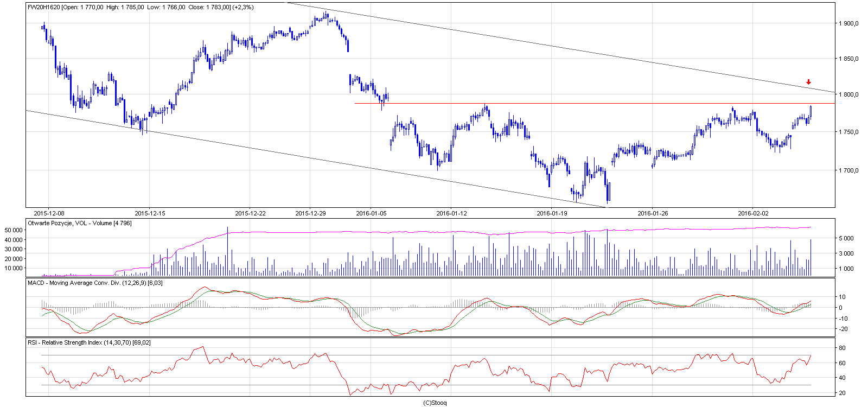The width and height of the screenshot is (868, 407).
Task: Select the 3 000 volume axis label
Action: [x=847, y=253]
